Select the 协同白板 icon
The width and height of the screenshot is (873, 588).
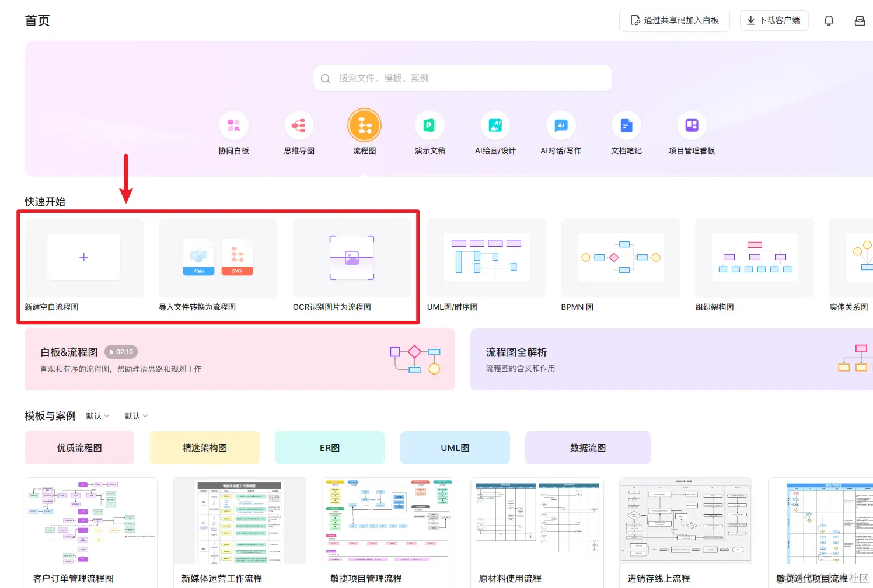[233, 125]
